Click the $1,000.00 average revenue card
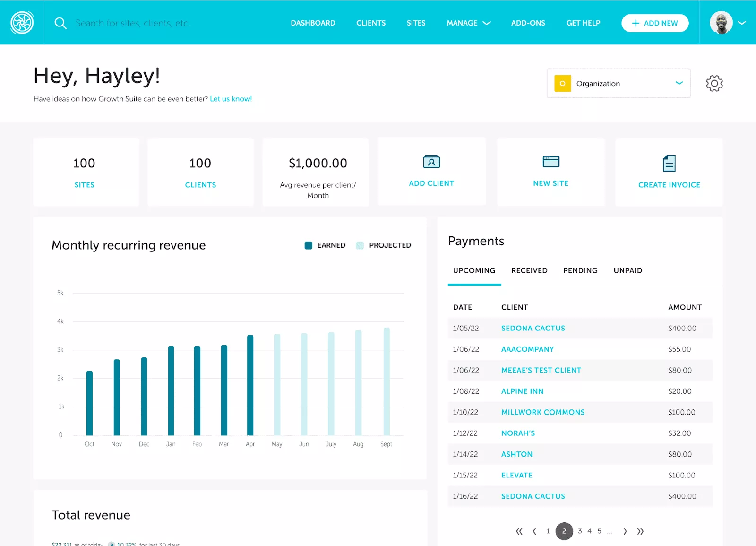Screen dimensions: 756x546 click(x=316, y=172)
